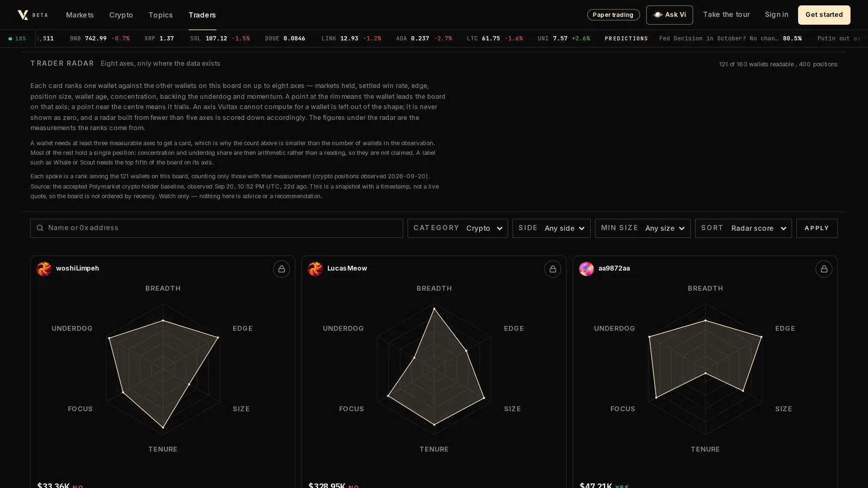Open the Category Crypto dropdown
The image size is (868, 488).
click(458, 228)
